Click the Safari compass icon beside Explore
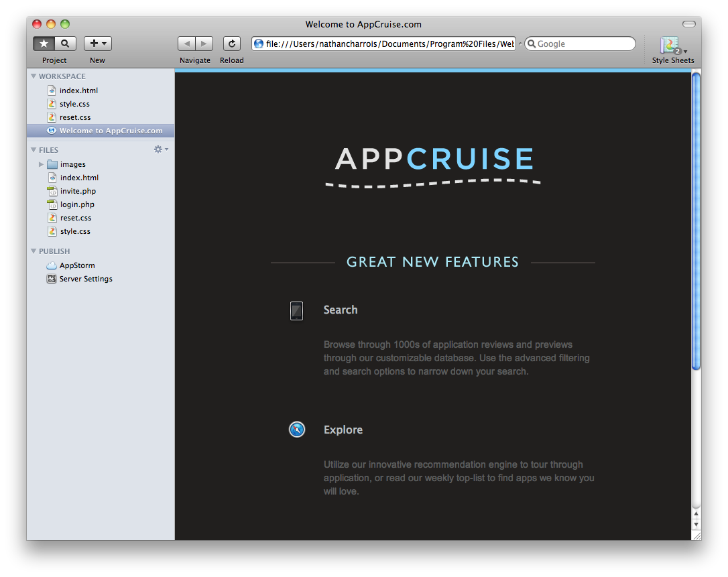This screenshot has width=728, height=577. pos(297,430)
